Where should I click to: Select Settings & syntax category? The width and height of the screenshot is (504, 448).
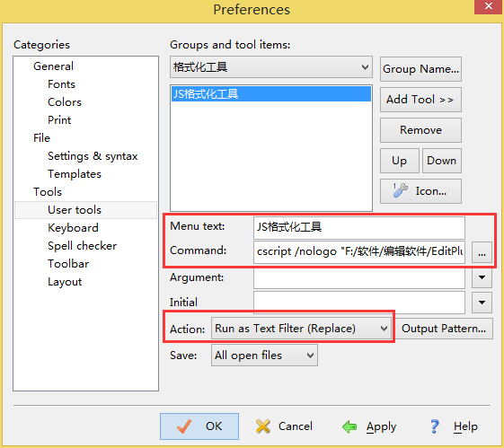tap(93, 156)
